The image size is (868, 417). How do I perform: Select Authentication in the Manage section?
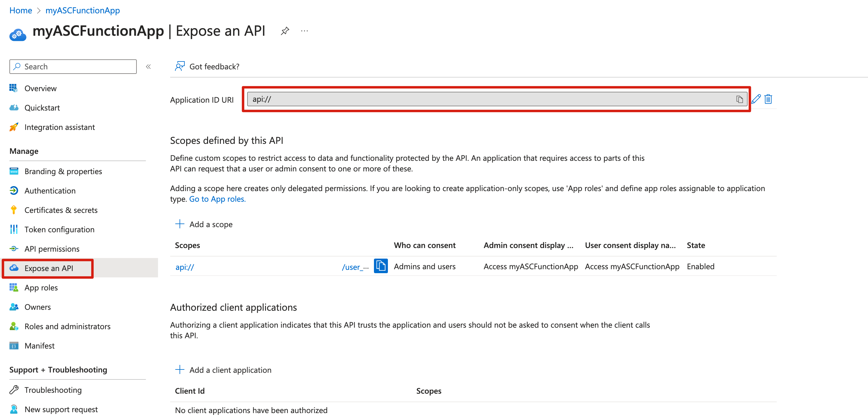tap(50, 191)
